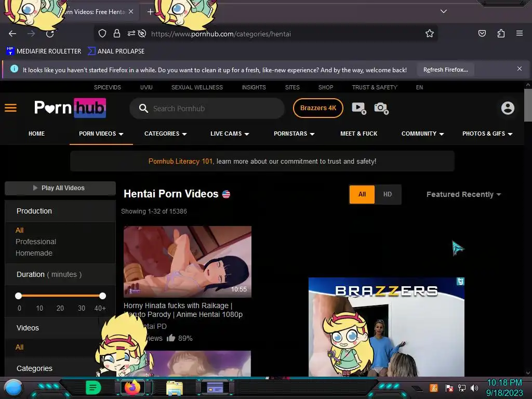Click the Firefox taskbar icon
532x399 pixels.
click(x=132, y=387)
